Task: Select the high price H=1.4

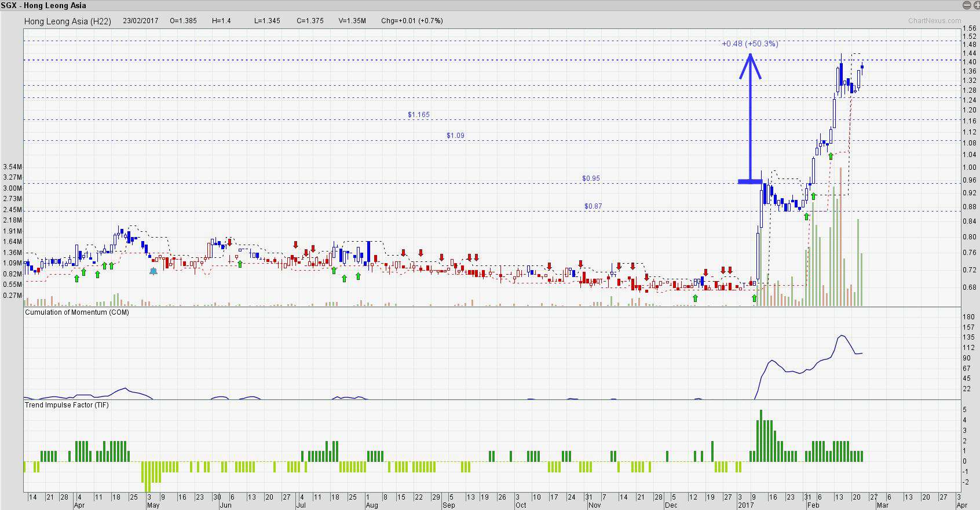Action: click(x=221, y=20)
